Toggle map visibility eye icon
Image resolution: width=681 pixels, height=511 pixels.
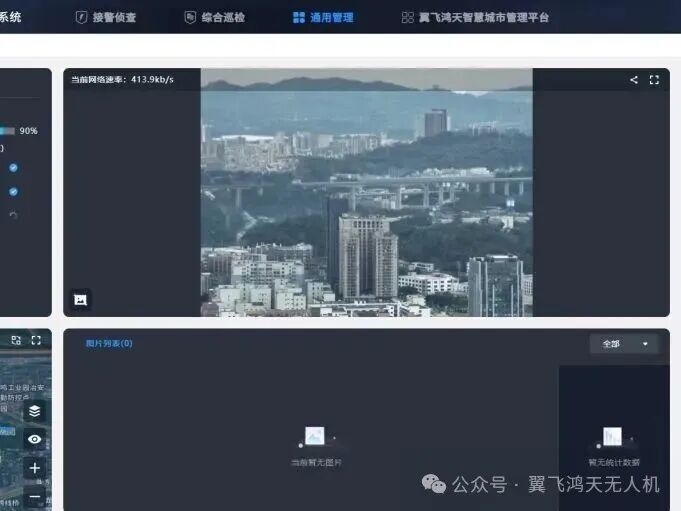35,439
